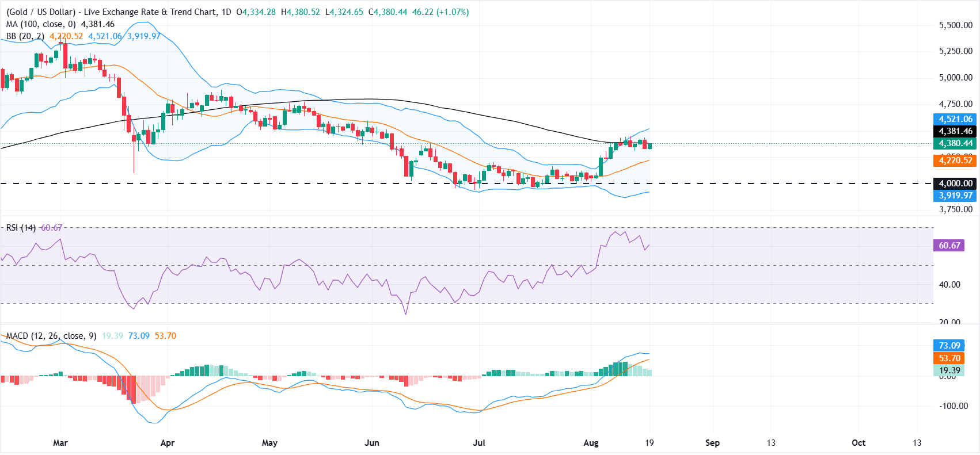Screen dimensions: 980x455
Task: Click the 4,750.00 price axis tick
Action: (956, 104)
